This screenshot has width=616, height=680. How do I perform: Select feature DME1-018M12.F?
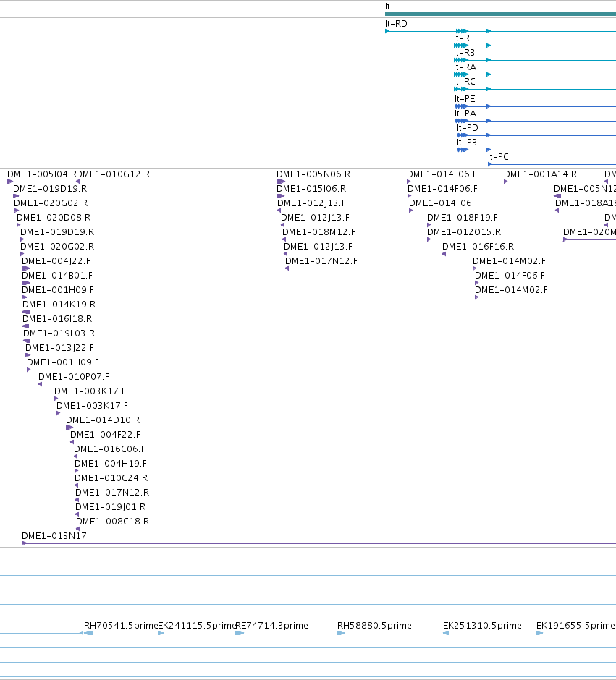pos(318,232)
